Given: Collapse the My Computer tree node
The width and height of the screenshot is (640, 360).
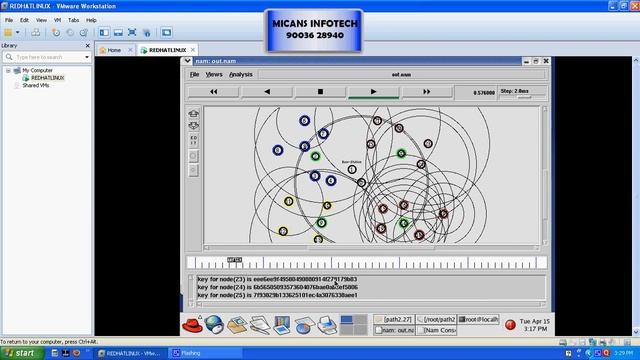Looking at the screenshot, I should coord(8,70).
